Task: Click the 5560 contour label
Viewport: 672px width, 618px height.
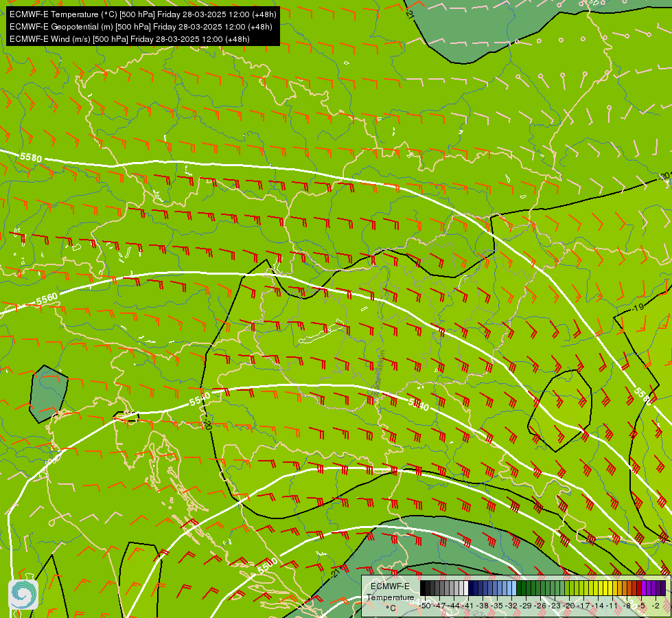Action: tap(46, 299)
